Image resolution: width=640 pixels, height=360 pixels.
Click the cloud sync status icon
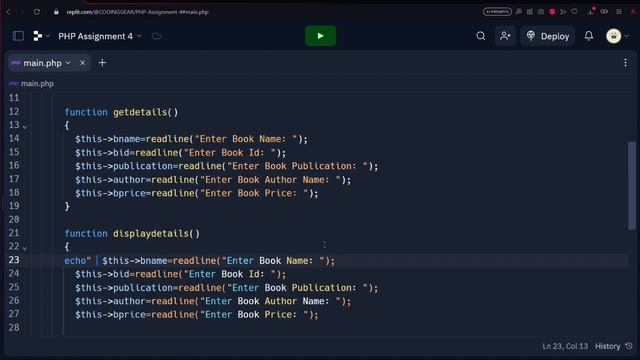(156, 36)
